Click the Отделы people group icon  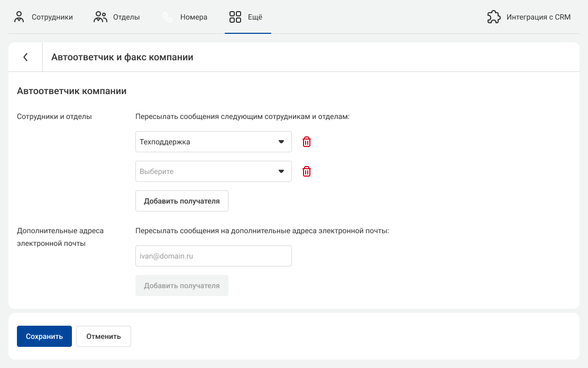100,17
